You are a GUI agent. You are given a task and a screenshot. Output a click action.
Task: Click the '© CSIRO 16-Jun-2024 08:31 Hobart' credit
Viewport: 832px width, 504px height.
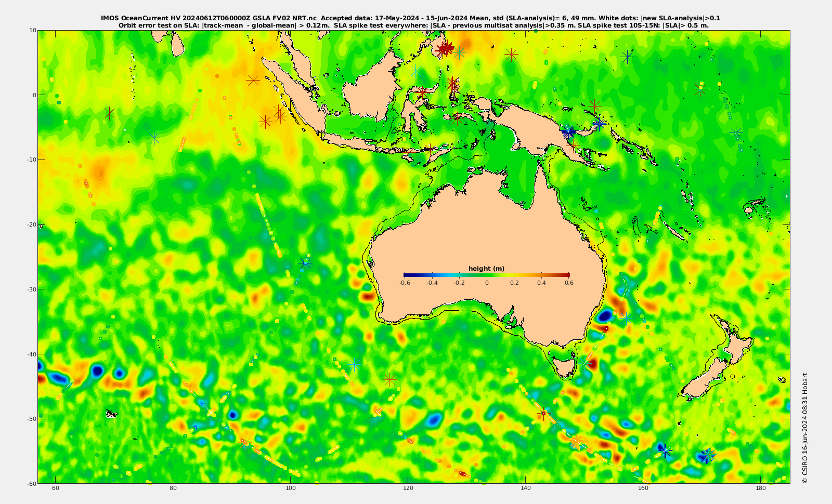pyautogui.click(x=805, y=428)
